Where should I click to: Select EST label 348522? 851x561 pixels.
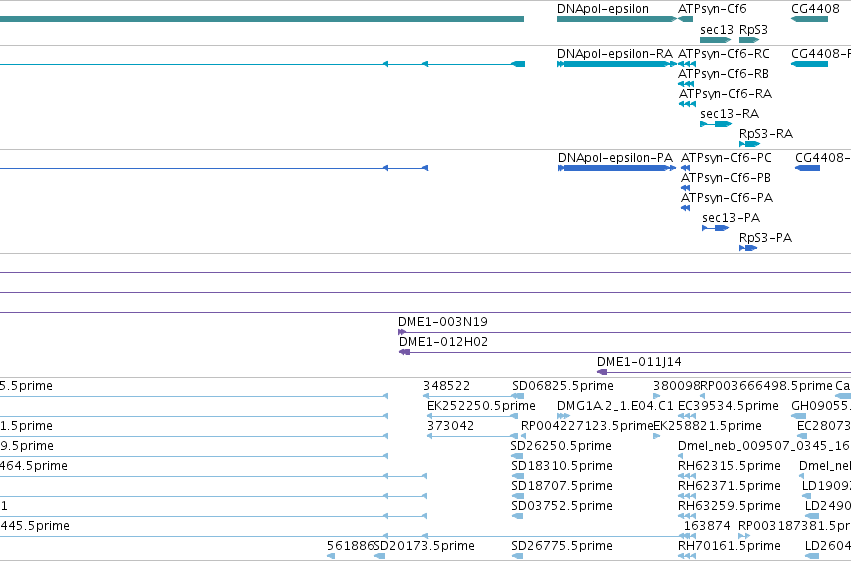tap(446, 386)
